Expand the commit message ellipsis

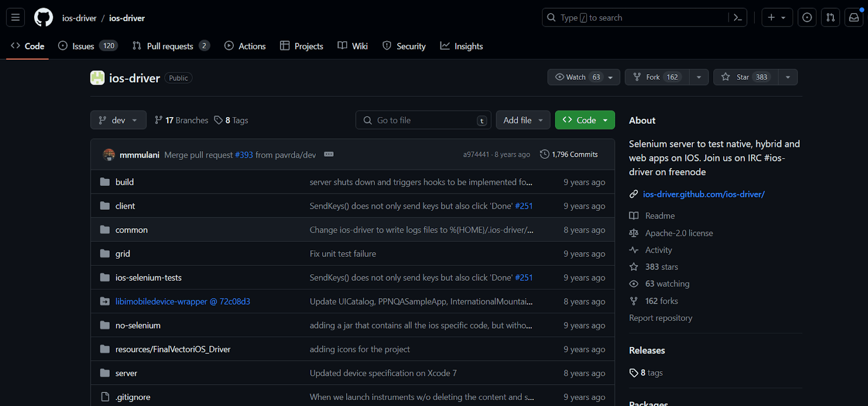[x=329, y=154]
